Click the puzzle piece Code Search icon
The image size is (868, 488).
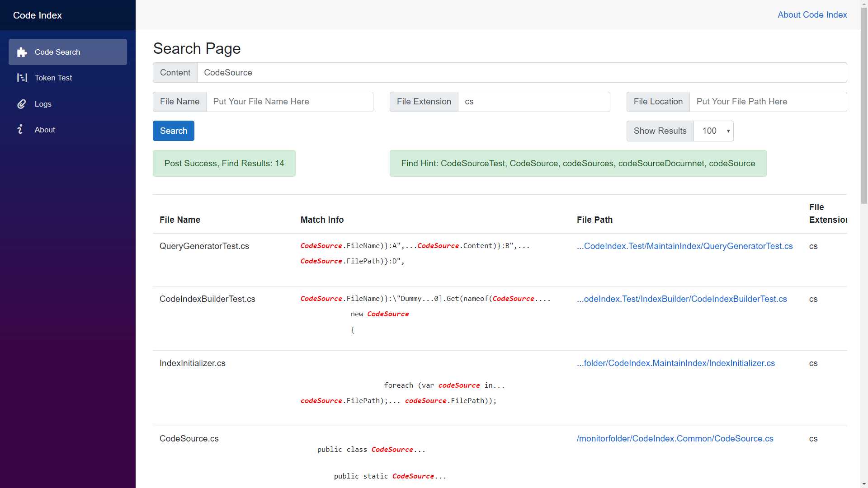[x=20, y=51]
